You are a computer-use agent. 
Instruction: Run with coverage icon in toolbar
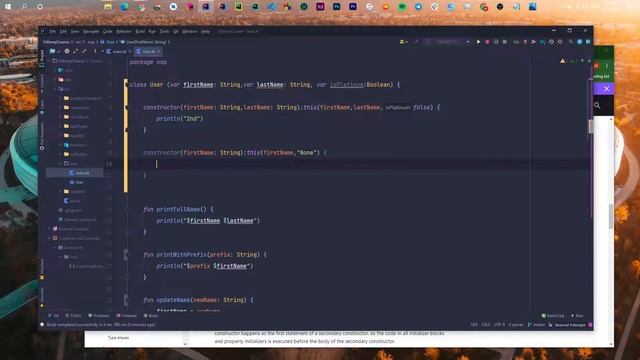(x=496, y=42)
